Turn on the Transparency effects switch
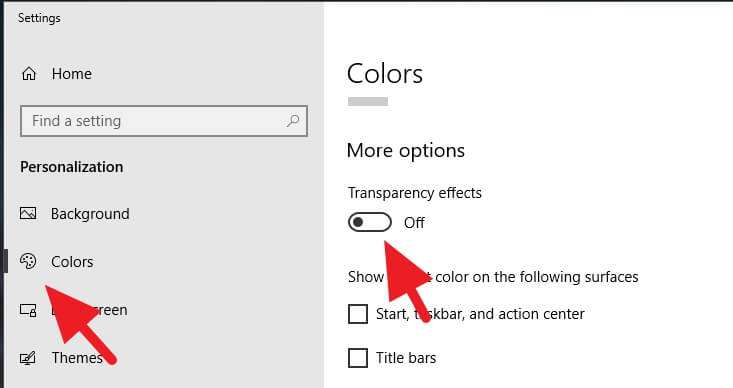The image size is (733, 388). tap(370, 223)
